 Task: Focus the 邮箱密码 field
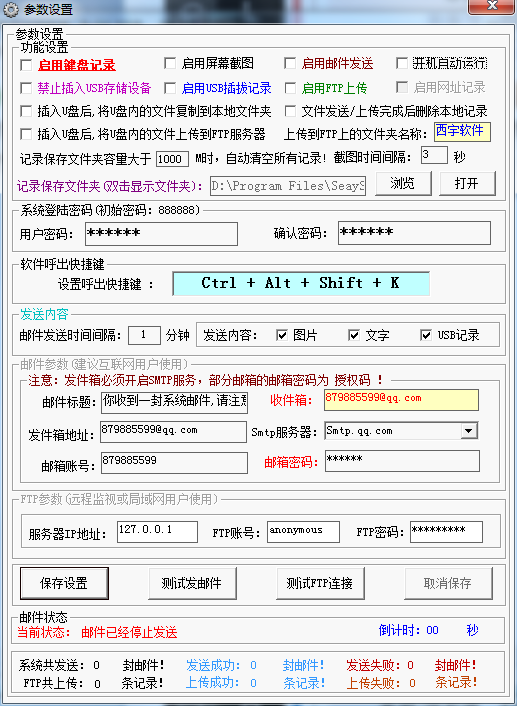tap(402, 461)
